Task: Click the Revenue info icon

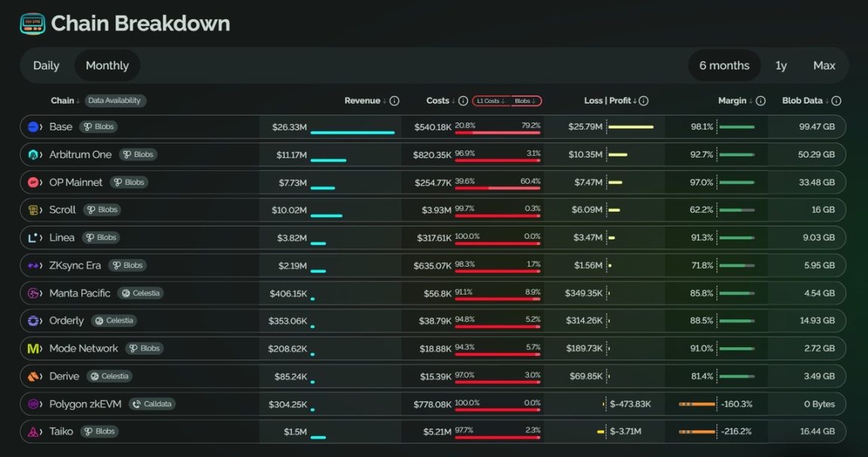Action: click(394, 101)
